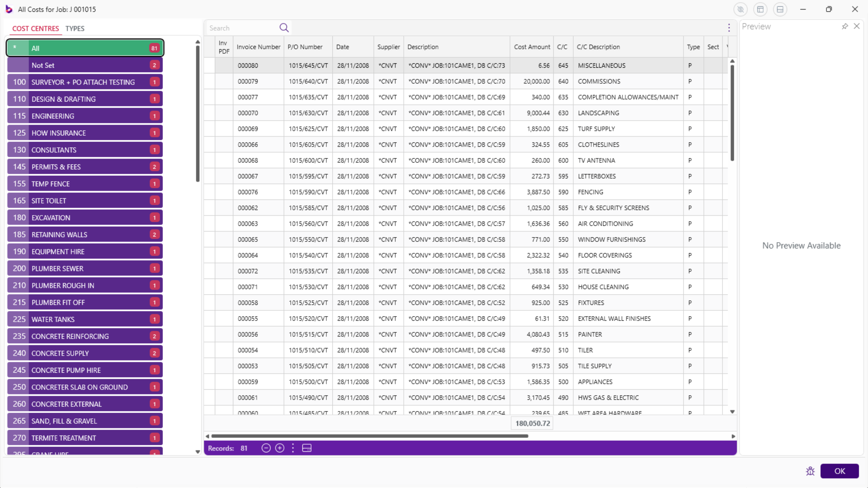Screen dimensions: 868x488
Task: Click the plus circle icon in records bar
Action: coord(280,448)
